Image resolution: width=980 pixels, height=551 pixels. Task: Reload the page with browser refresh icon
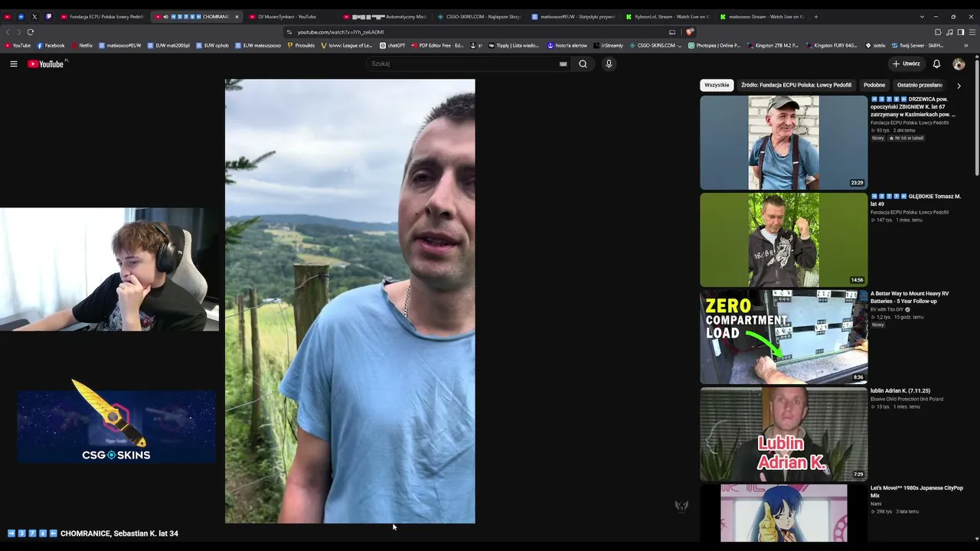click(x=31, y=32)
